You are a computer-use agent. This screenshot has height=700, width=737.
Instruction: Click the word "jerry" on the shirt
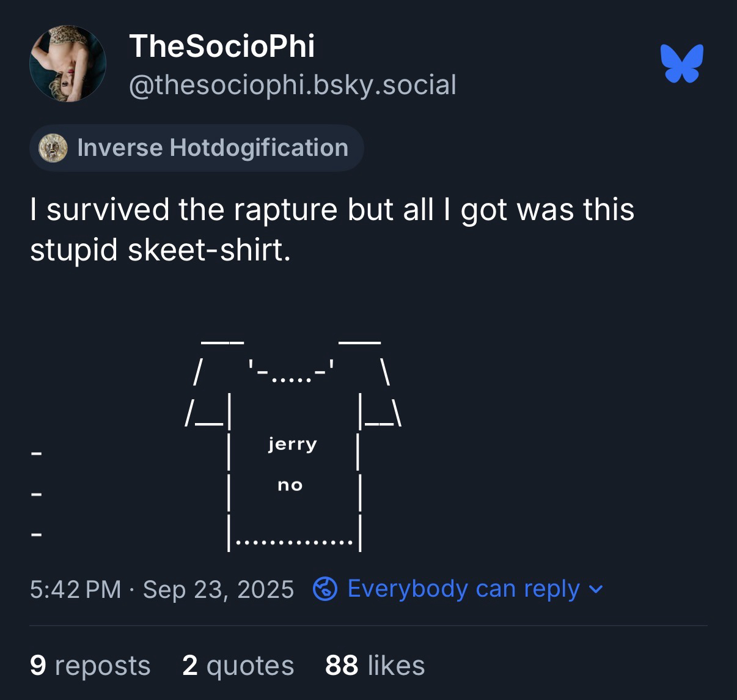tap(292, 443)
